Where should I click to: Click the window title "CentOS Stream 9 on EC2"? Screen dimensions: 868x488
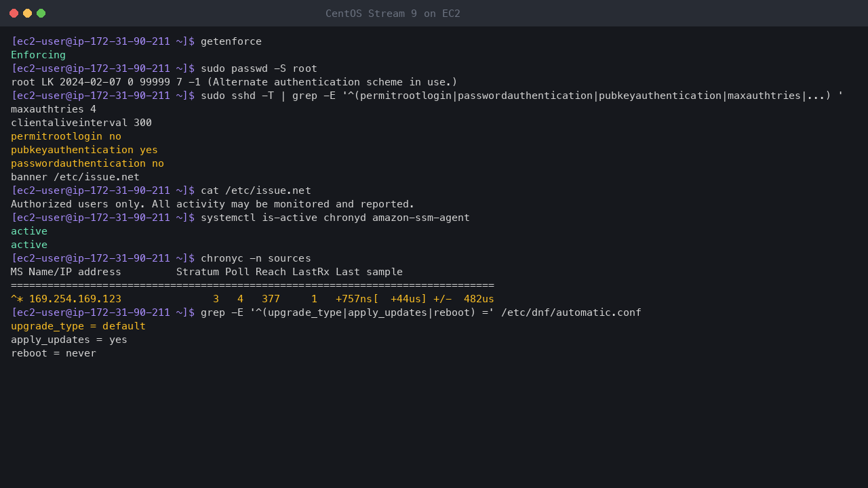pyautogui.click(x=393, y=14)
